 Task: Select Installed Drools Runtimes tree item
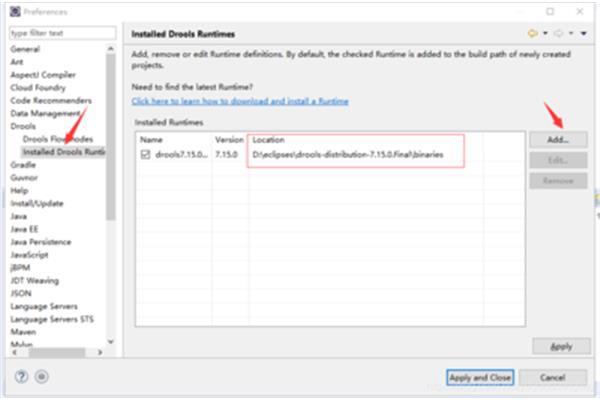tap(64, 152)
